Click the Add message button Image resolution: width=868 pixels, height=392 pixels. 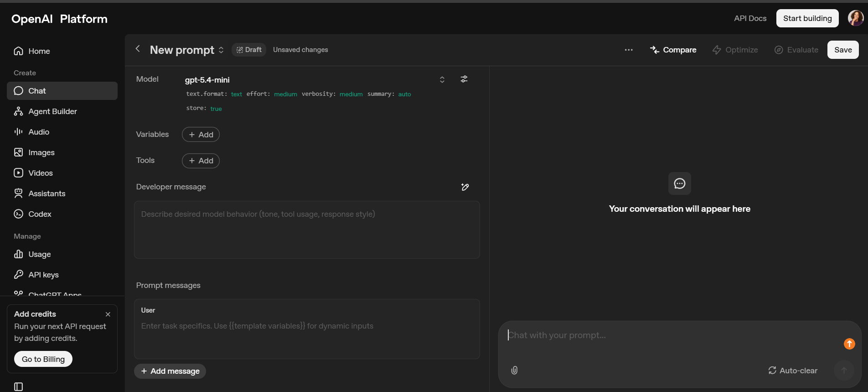(170, 371)
